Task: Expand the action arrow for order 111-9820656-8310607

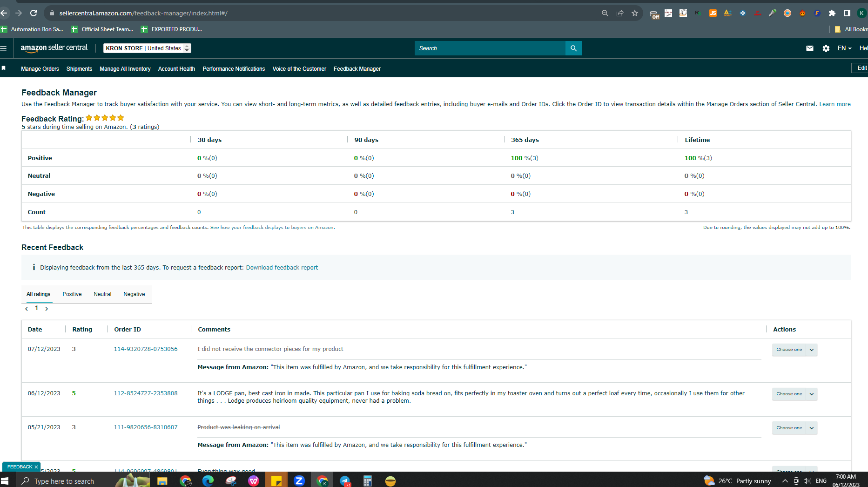Action: (x=812, y=428)
